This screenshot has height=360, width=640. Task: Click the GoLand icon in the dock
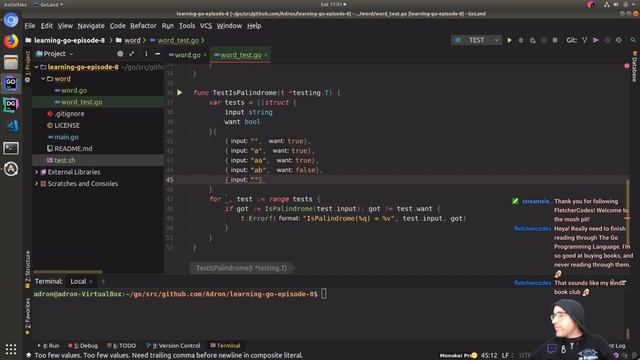11,83
